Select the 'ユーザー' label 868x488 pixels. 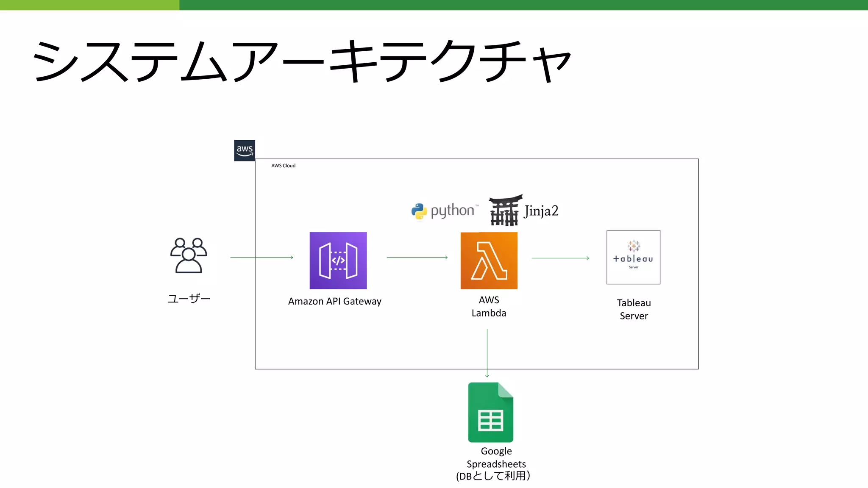click(189, 299)
